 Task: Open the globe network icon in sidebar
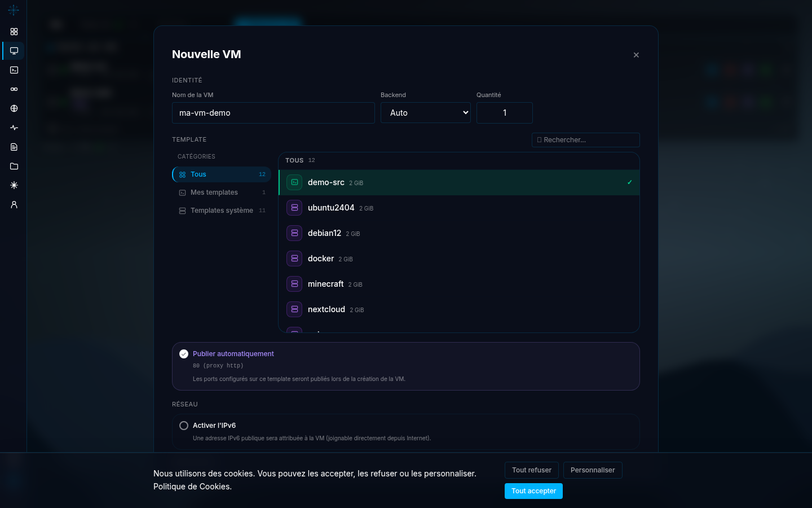14,108
